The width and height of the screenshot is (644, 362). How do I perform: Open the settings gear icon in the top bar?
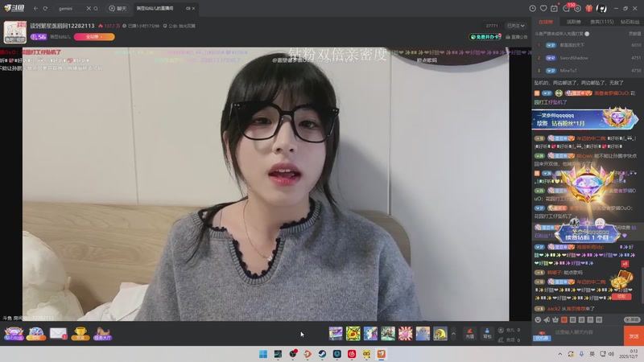coord(577,9)
